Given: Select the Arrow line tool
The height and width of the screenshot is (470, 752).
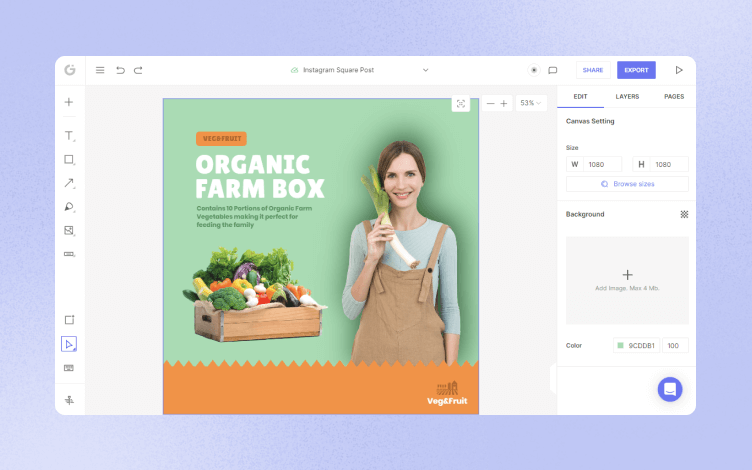Looking at the screenshot, I should click(69, 183).
